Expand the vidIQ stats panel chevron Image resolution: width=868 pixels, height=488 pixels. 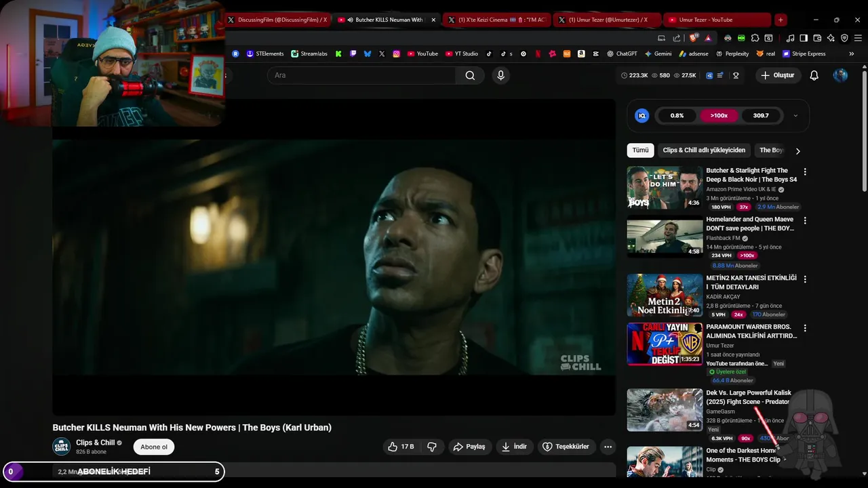795,116
